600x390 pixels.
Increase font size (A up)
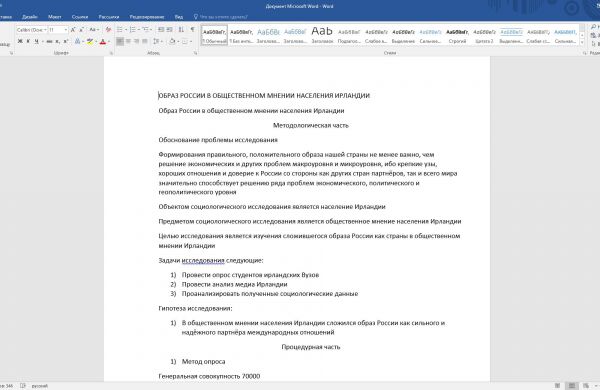point(73,29)
